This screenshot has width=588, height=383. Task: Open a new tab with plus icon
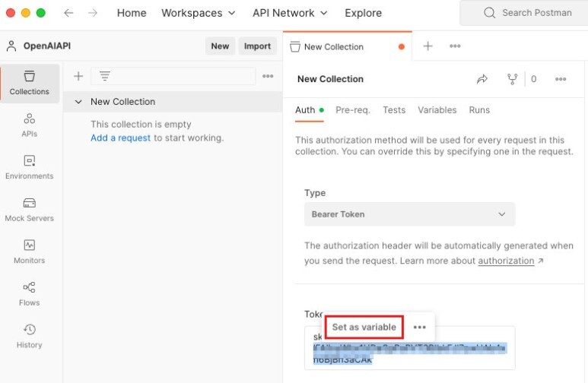pyautogui.click(x=427, y=46)
